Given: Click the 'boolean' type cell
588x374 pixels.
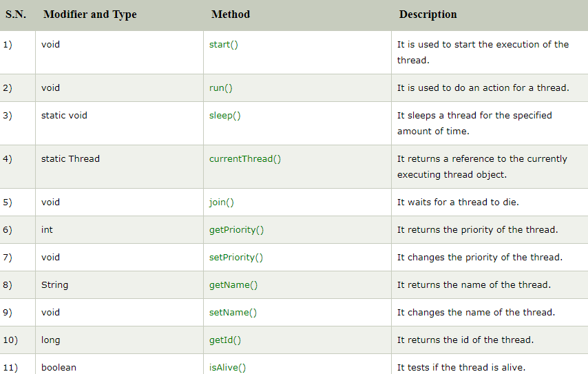Looking at the screenshot, I should (59, 368).
